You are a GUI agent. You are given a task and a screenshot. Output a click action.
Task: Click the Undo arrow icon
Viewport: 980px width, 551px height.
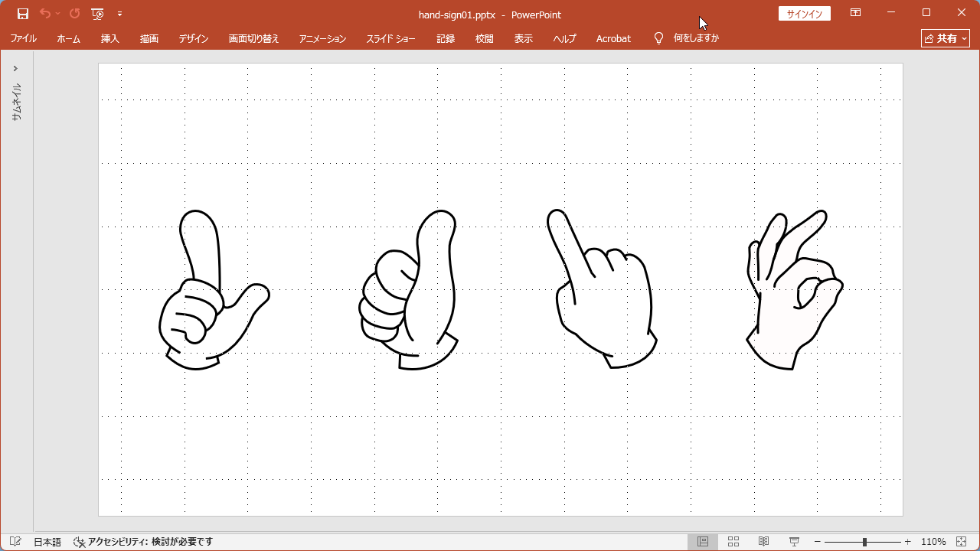(45, 14)
